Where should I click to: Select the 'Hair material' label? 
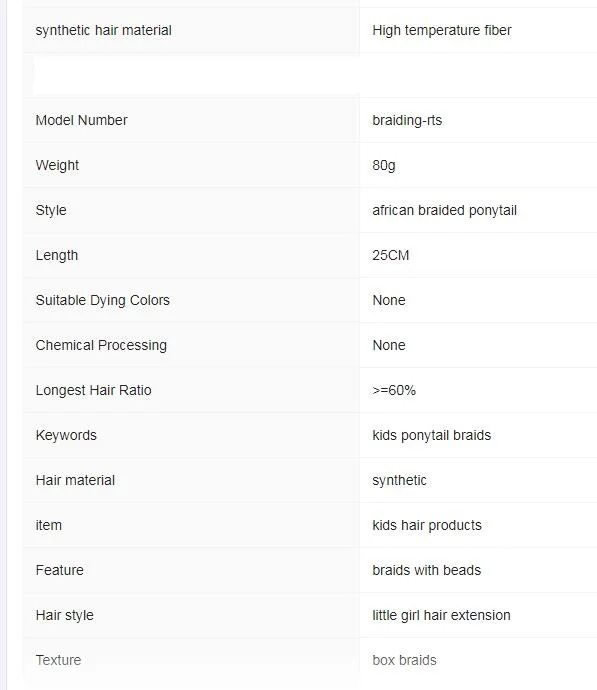pos(75,480)
